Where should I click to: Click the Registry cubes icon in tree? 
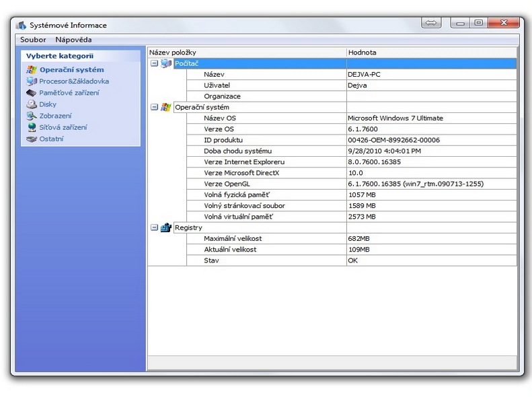tap(166, 227)
